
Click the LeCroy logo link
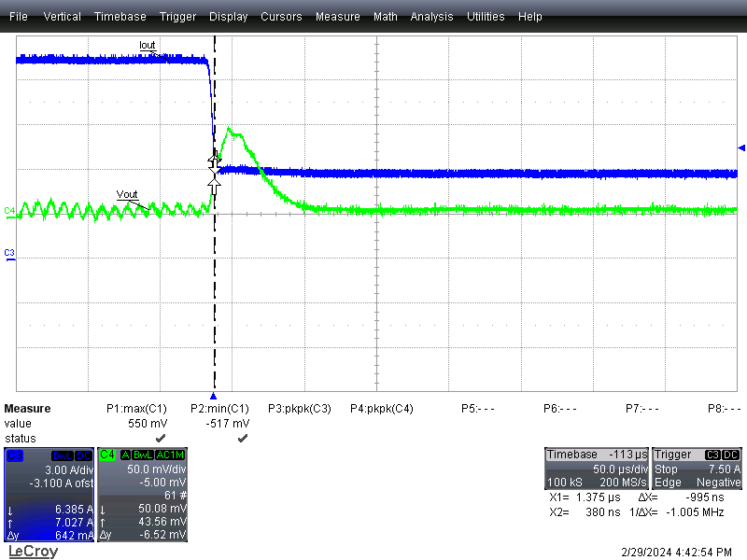pos(33,551)
